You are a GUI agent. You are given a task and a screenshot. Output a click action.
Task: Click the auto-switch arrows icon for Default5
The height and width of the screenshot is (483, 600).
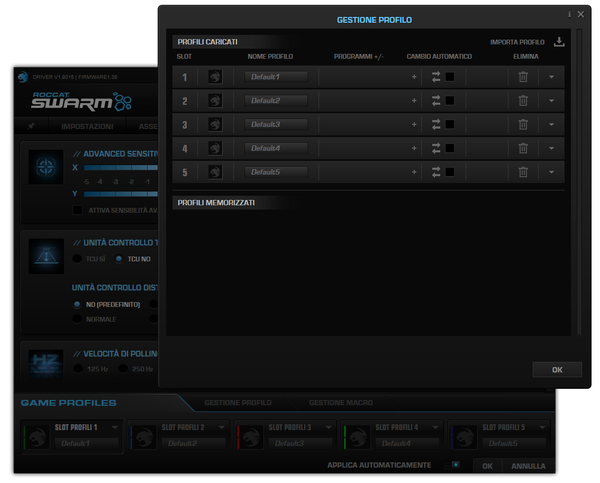coord(436,172)
